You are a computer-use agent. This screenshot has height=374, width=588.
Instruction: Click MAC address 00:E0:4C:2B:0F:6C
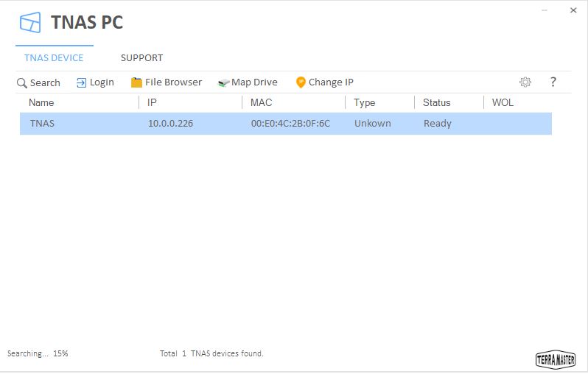(x=290, y=124)
